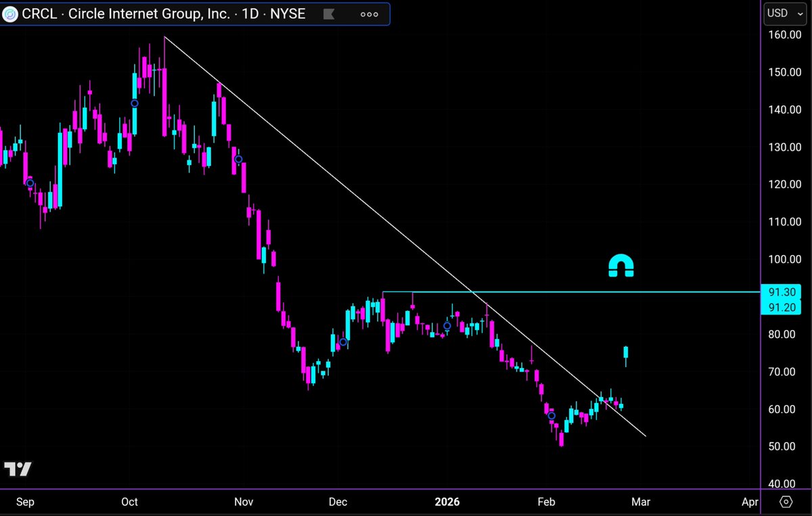Select the cyan magnet icon drawing on chart
This screenshot has height=516, width=812.
(621, 266)
